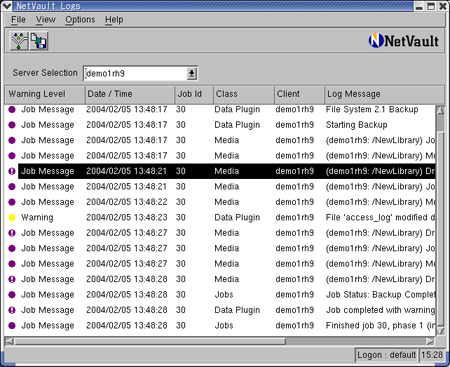Viewport: 450px width, 367px height.
Task: Click the 2004/02/05 13:48:22 timestamp
Action: (127, 202)
